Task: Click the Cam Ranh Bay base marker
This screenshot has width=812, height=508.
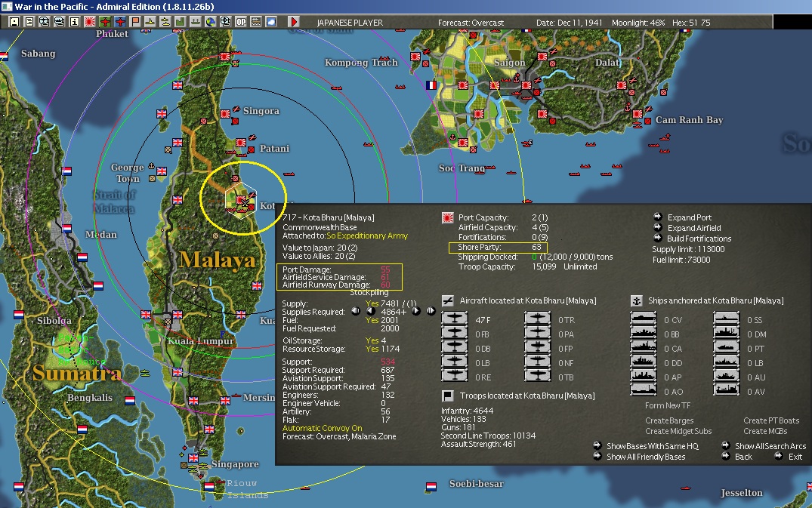Action: (x=638, y=114)
